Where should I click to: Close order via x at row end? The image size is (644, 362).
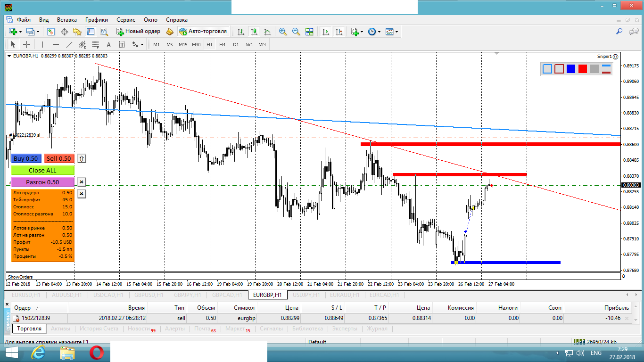pyautogui.click(x=627, y=318)
